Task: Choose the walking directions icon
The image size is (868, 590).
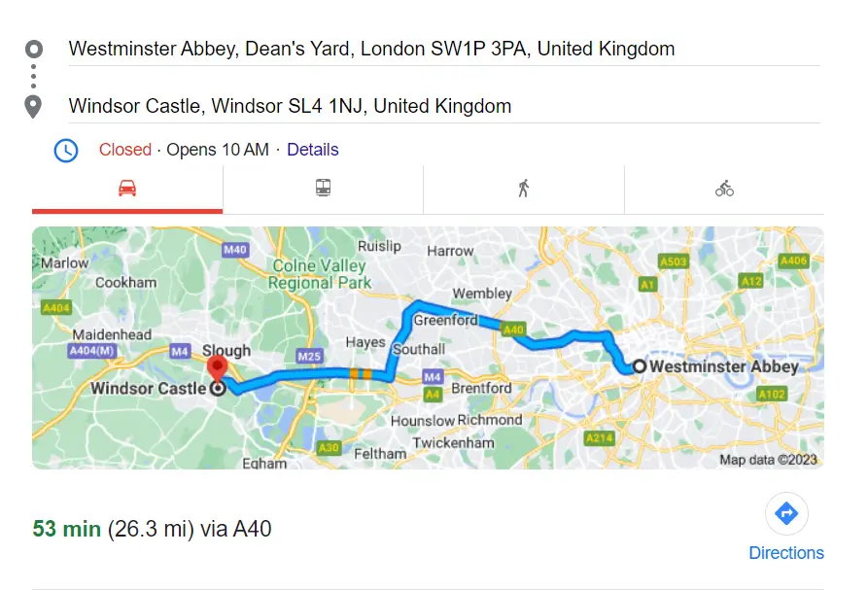Action: [x=523, y=187]
